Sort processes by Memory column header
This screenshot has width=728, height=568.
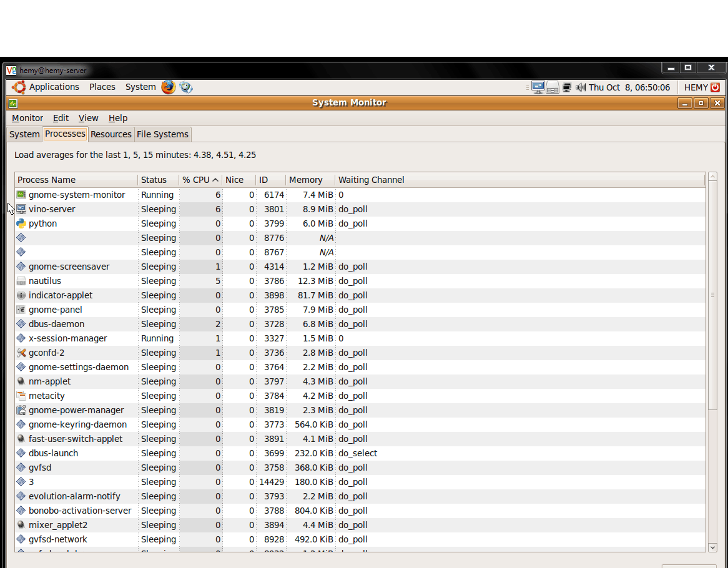310,180
